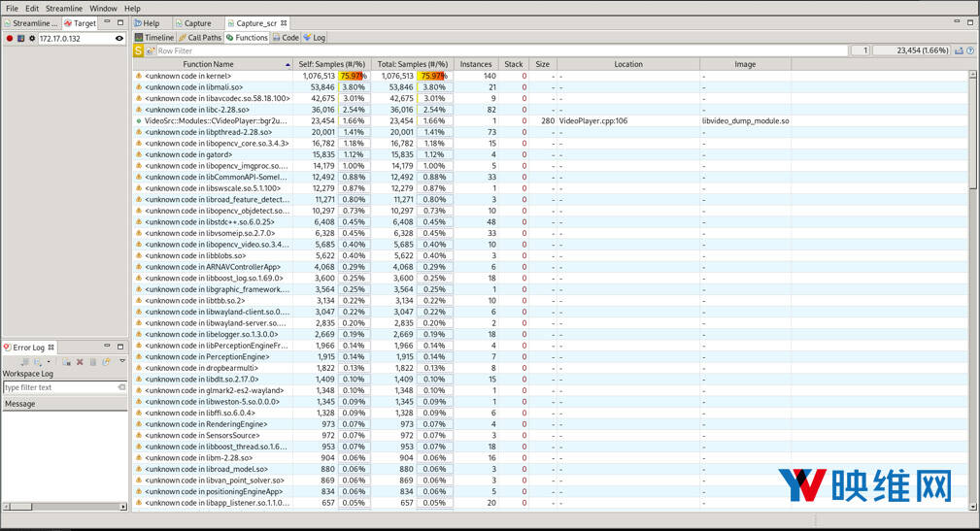980x531 pixels.
Task: Switch to the Timeline tab
Action: pyautogui.click(x=154, y=38)
